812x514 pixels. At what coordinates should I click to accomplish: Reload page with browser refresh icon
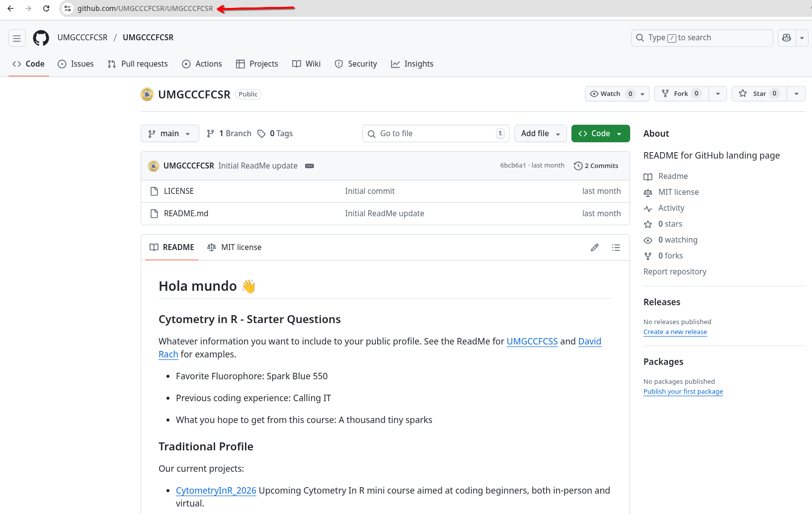point(46,8)
